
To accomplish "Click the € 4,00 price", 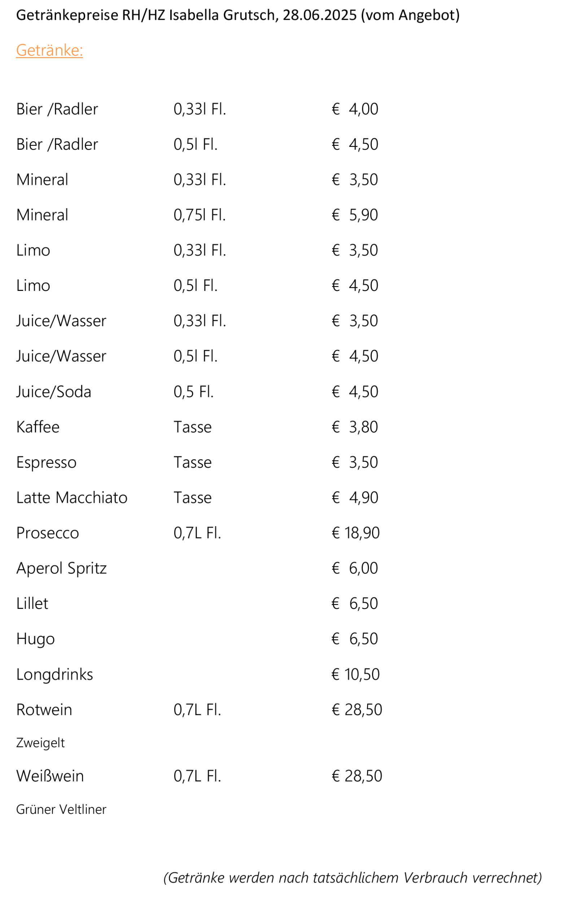I will point(355,109).
